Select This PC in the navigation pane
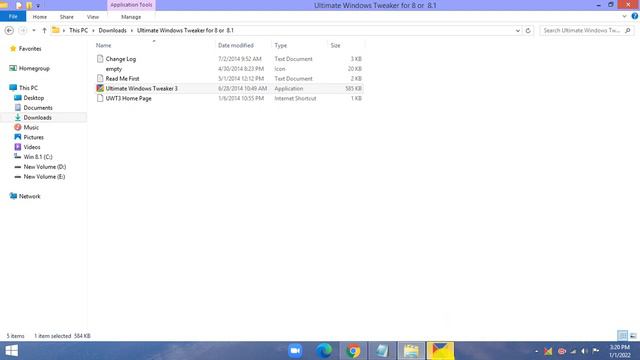The height and width of the screenshot is (360, 640). coord(28,88)
